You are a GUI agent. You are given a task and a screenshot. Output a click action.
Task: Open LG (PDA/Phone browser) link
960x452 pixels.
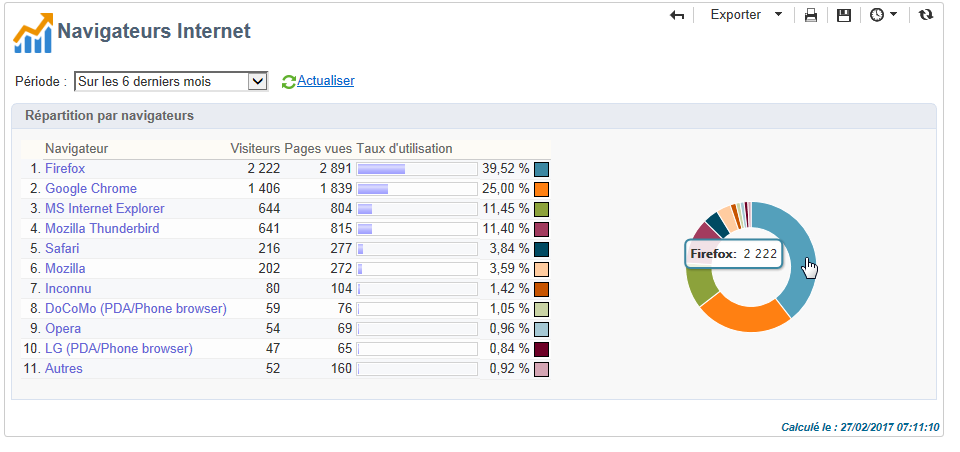coord(119,348)
